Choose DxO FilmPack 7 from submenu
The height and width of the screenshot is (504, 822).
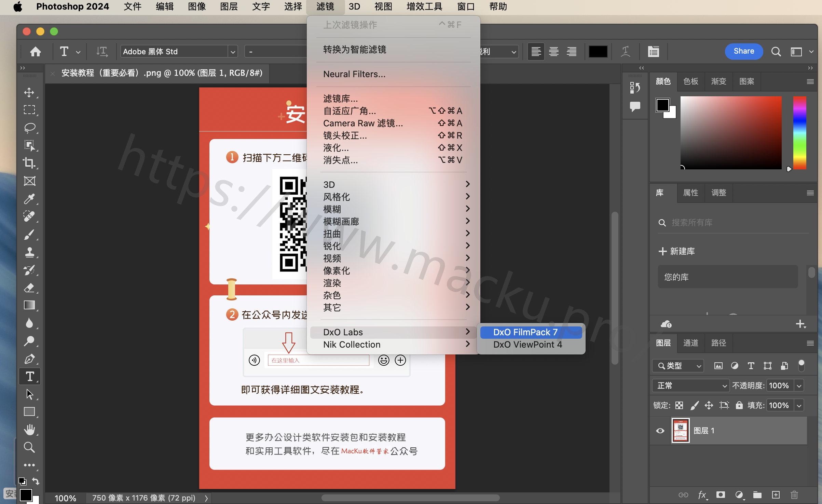tap(531, 332)
